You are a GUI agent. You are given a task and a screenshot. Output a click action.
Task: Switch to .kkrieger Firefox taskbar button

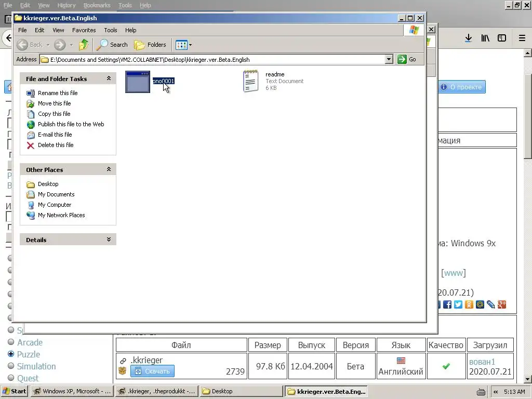point(157,391)
